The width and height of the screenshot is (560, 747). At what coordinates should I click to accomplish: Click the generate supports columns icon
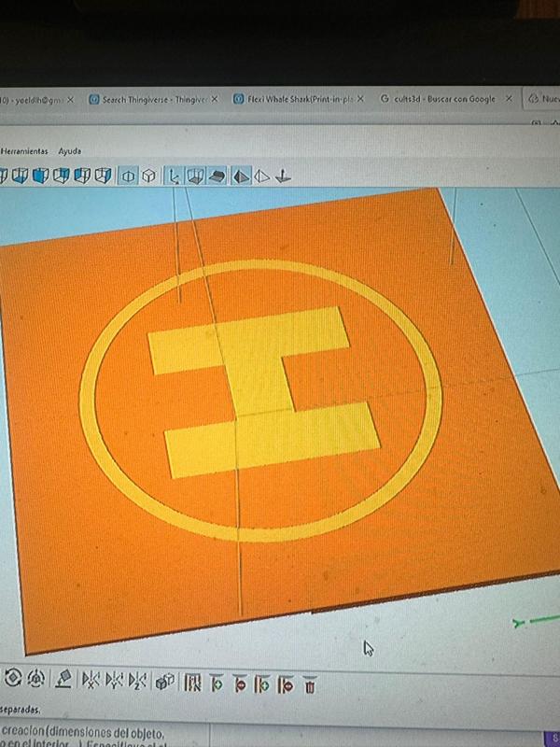192,684
